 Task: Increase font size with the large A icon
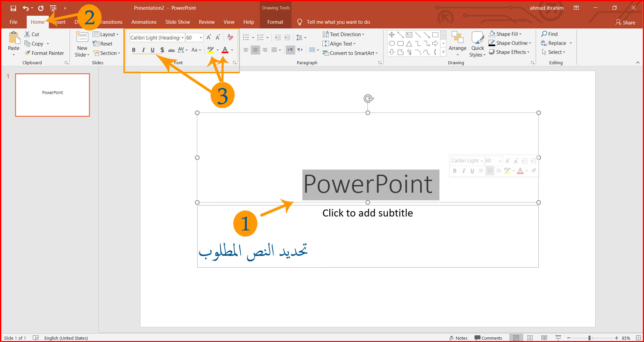(x=209, y=37)
